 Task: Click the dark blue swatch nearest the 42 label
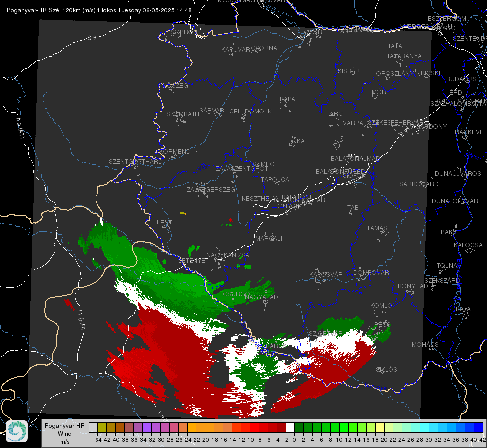coord(479,428)
